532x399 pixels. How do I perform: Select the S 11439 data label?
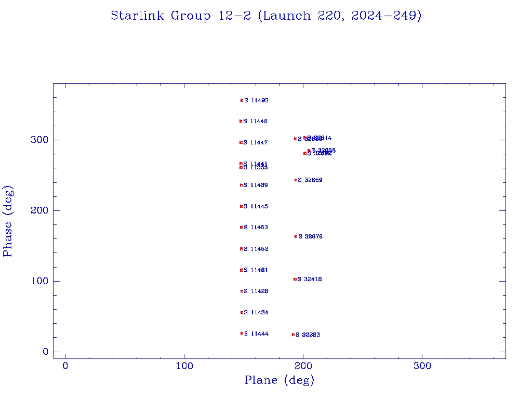click(x=256, y=185)
